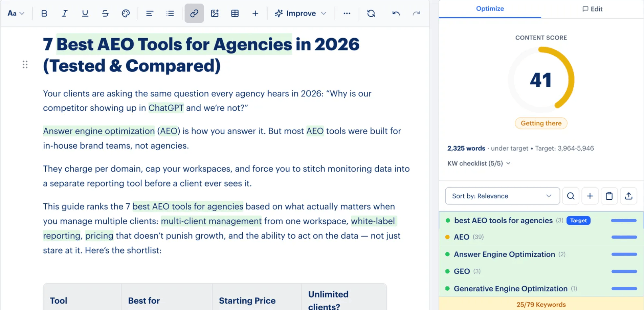This screenshot has width=644, height=310.
Task: Toggle bold formatting in the toolbar
Action: (44, 14)
